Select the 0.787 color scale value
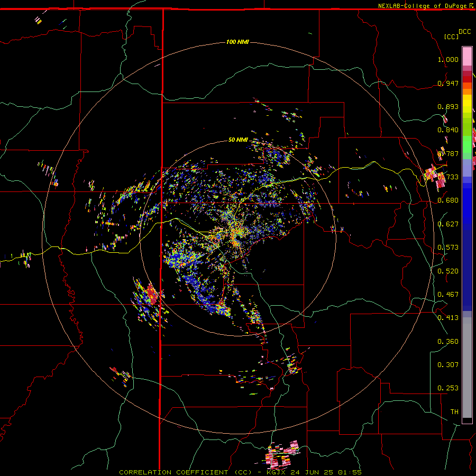Image resolution: width=476 pixels, height=476 pixels. [x=448, y=153]
